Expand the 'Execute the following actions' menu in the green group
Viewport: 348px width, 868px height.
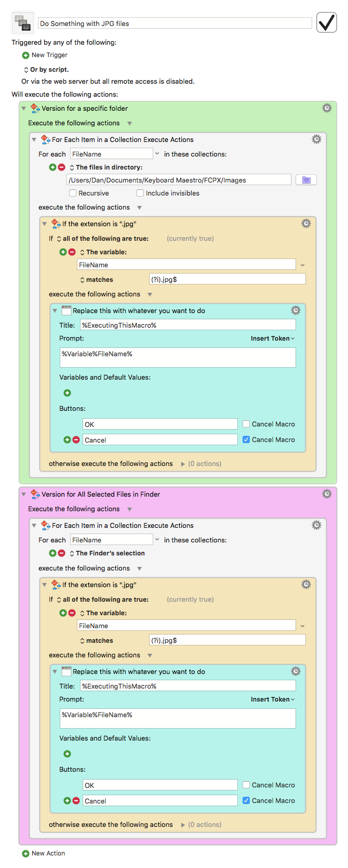[x=130, y=123]
